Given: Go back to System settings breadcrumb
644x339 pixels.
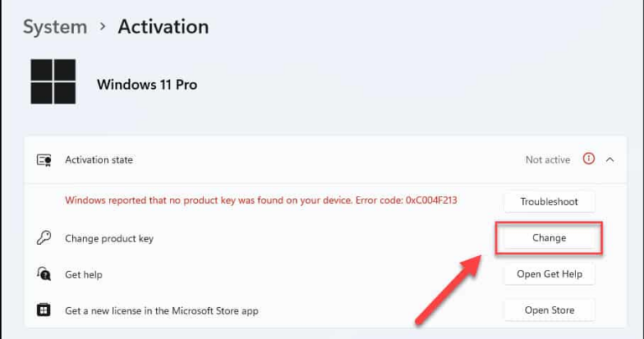Looking at the screenshot, I should point(55,27).
